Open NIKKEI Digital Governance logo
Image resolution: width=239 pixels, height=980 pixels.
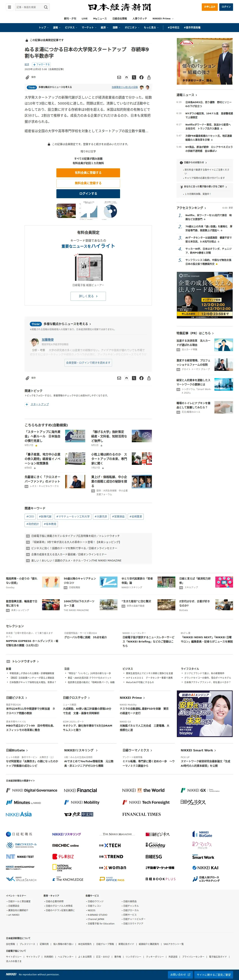click(31, 790)
